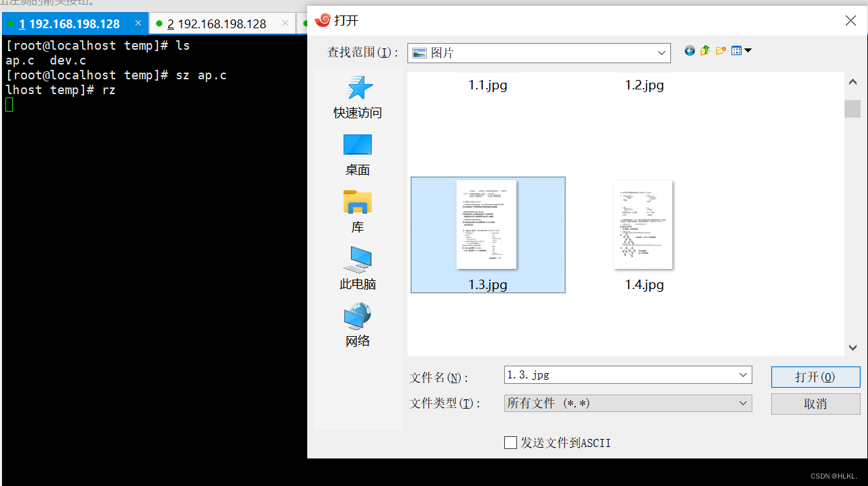Image resolution: width=868 pixels, height=486 pixels.
Task: Open the view options dropdown arrow
Action: tap(748, 50)
